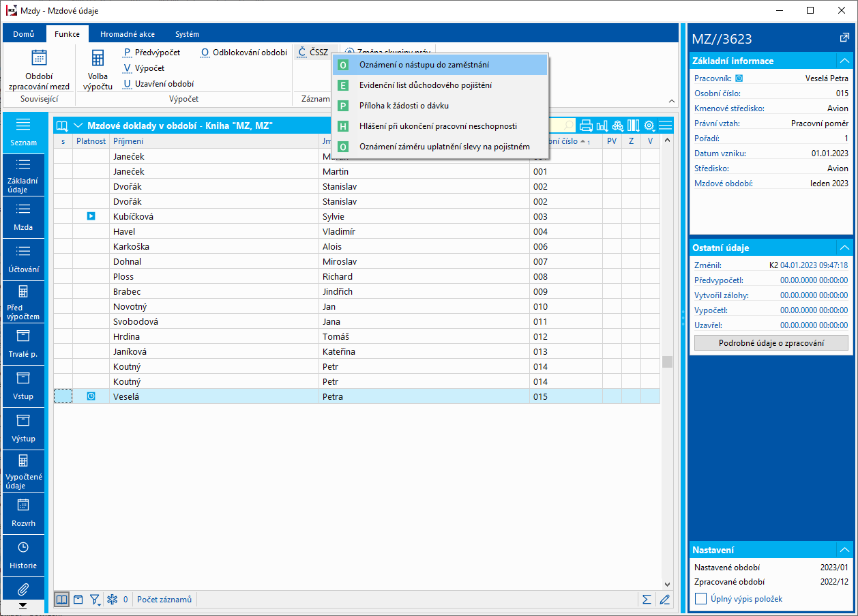The width and height of the screenshot is (858, 616).
Task: Click the play marker in the Kubíčková row
Action: pyautogui.click(x=91, y=216)
